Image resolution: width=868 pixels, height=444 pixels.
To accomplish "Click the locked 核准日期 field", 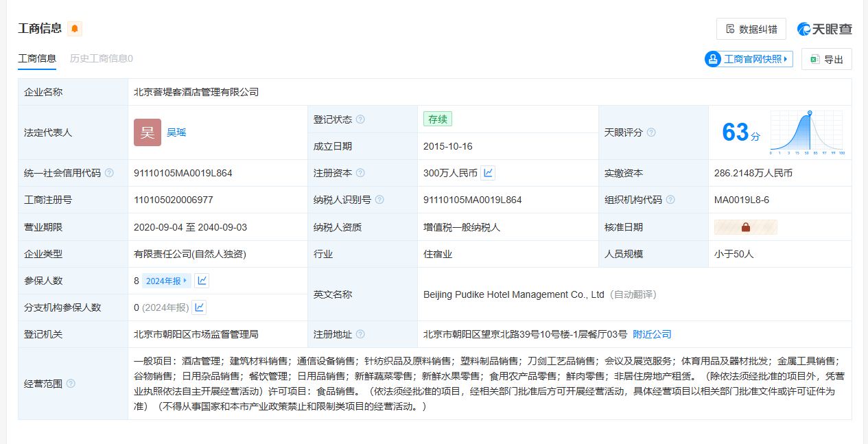I will point(745,227).
